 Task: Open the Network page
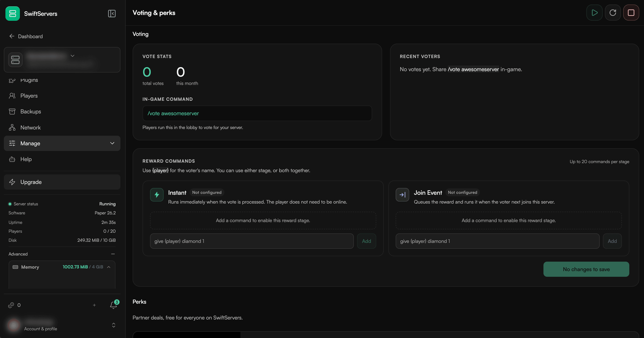pos(62,127)
